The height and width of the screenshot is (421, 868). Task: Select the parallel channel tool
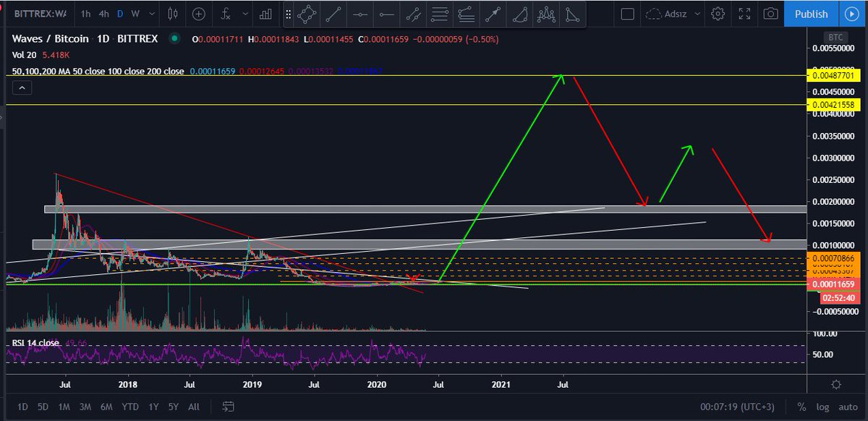click(x=414, y=14)
